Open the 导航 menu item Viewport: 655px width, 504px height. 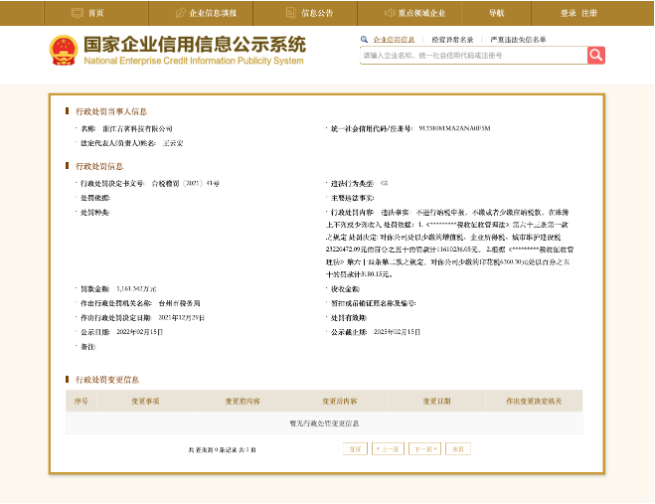point(497,13)
